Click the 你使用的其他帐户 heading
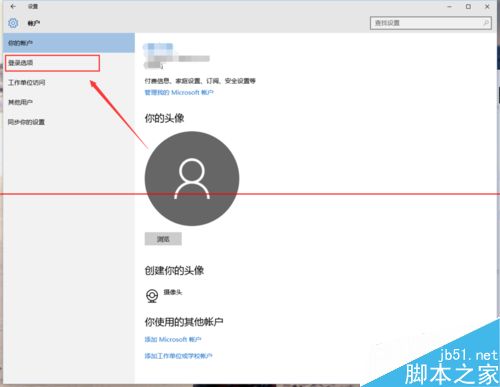Image resolution: width=500 pixels, height=387 pixels. pyautogui.click(x=184, y=322)
